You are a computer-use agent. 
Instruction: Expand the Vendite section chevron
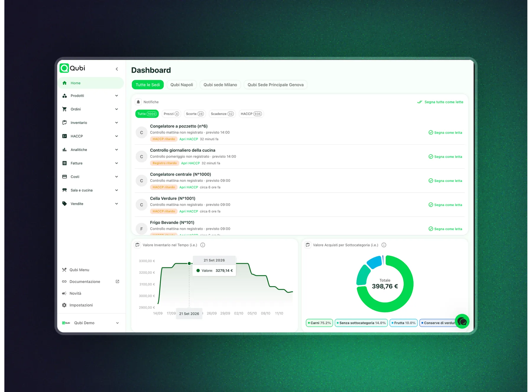coord(116,204)
